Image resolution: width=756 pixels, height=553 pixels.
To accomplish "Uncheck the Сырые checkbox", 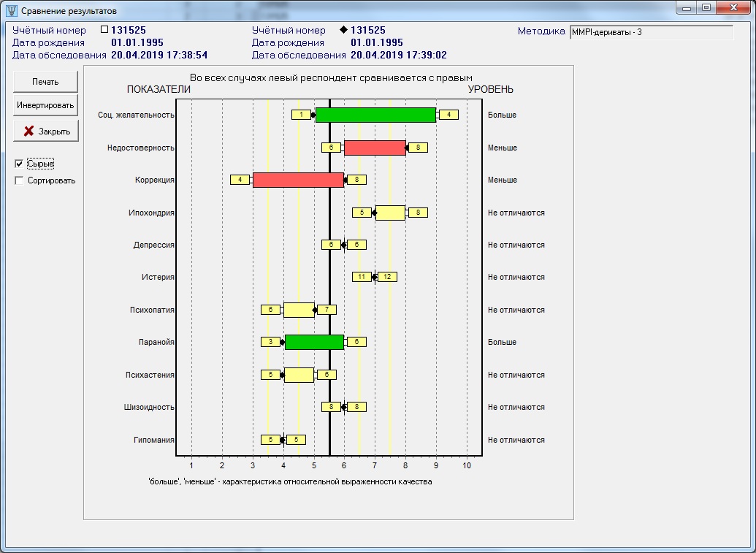I will click(x=19, y=164).
